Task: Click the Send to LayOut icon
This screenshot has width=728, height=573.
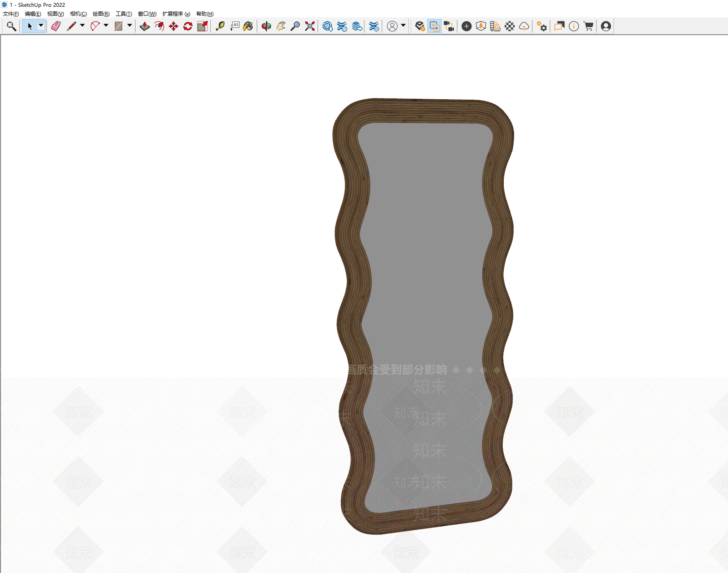Action: click(x=357, y=26)
